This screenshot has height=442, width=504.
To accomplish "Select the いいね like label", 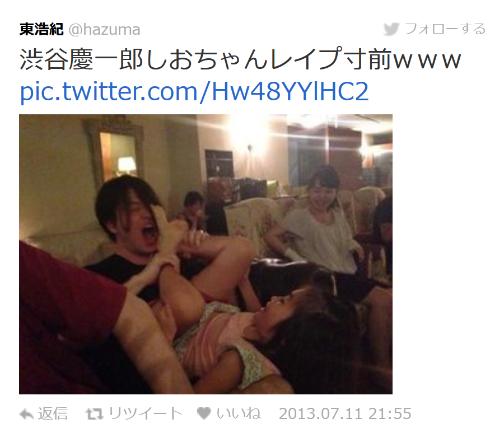I will point(239,414).
